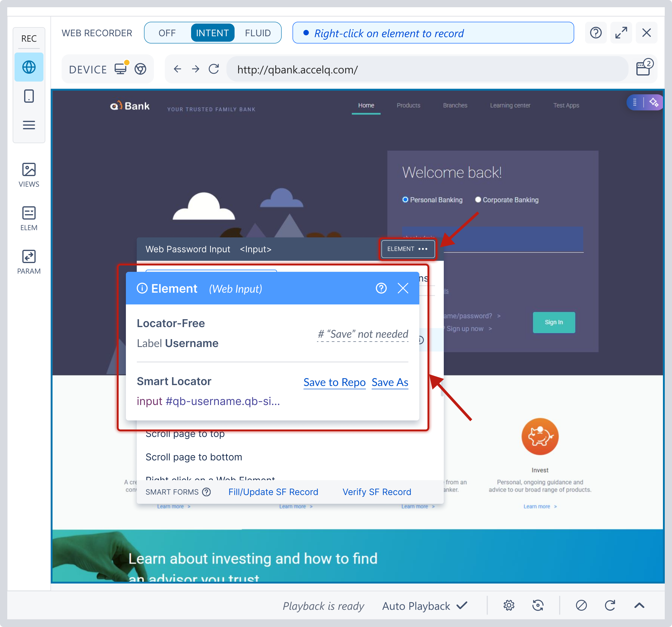Choose Scroll page to top action
Image resolution: width=672 pixels, height=627 pixels.
click(x=185, y=434)
